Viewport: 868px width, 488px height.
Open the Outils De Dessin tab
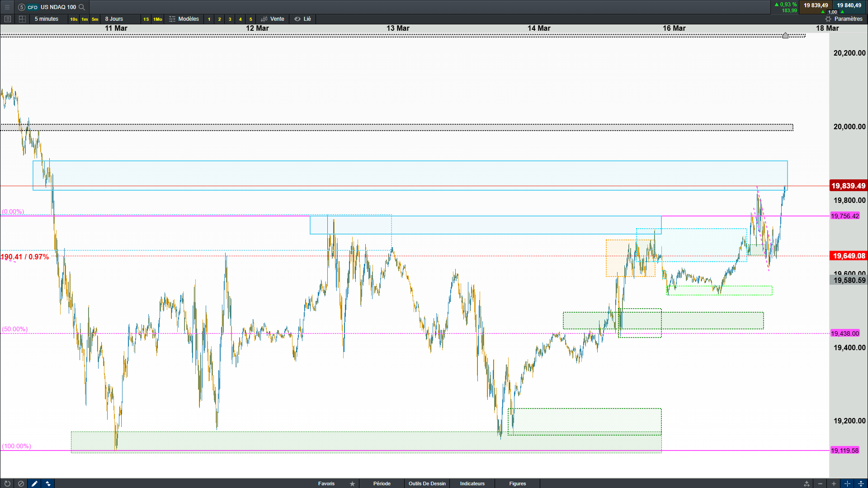pyautogui.click(x=427, y=483)
